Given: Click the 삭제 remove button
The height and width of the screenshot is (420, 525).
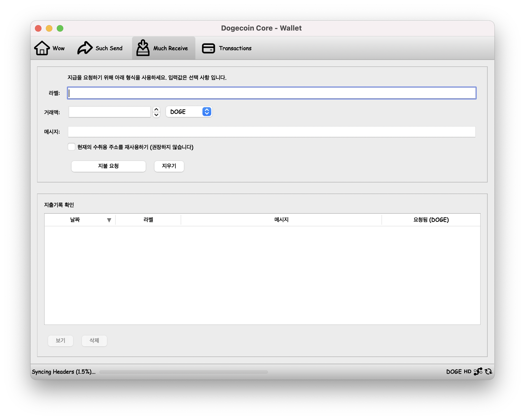Looking at the screenshot, I should click(94, 341).
